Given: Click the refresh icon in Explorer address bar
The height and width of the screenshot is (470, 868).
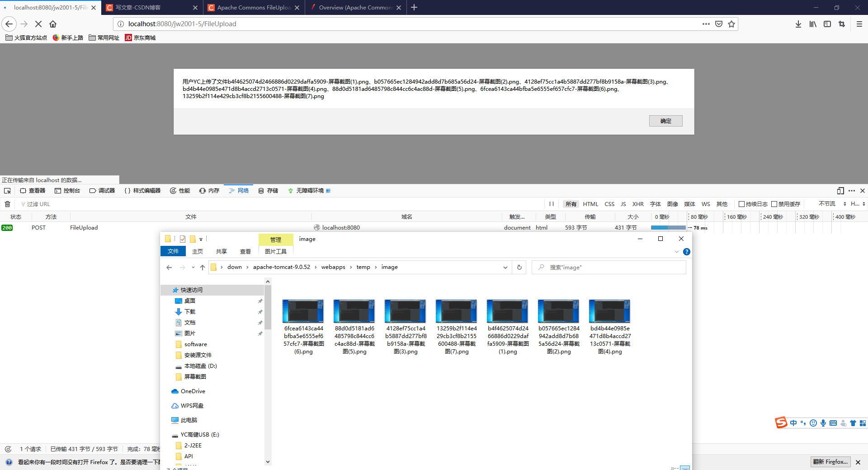Looking at the screenshot, I should click(x=519, y=267).
